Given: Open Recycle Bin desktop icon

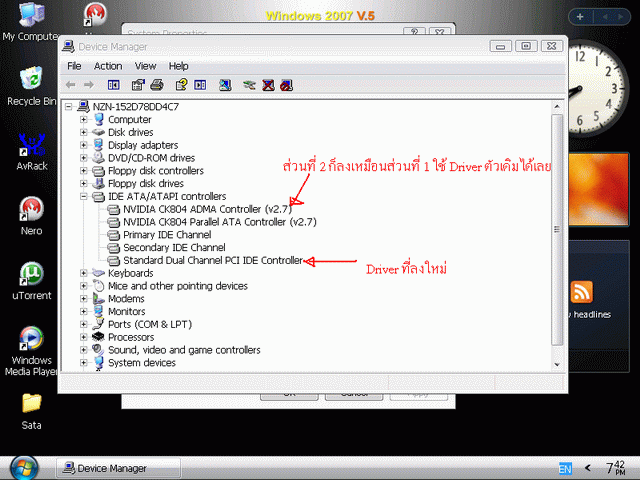Looking at the screenshot, I should tap(31, 86).
